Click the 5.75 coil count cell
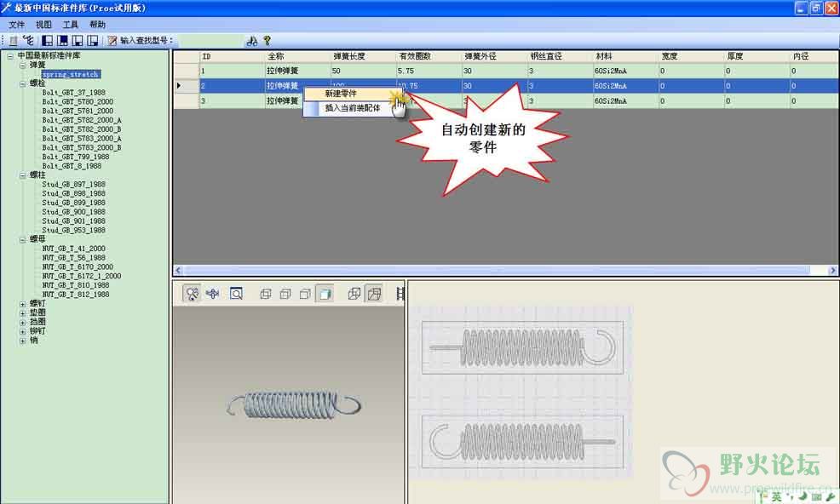840x504 pixels. coord(429,71)
